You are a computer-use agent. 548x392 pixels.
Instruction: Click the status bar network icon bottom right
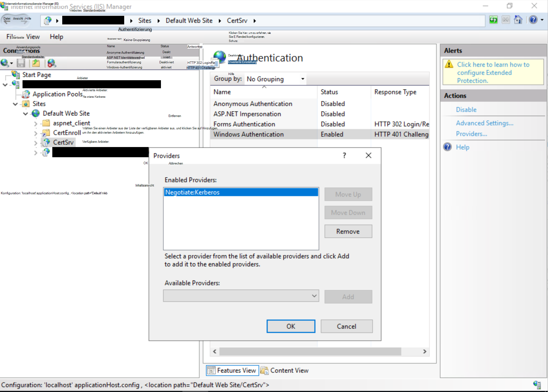point(537,385)
